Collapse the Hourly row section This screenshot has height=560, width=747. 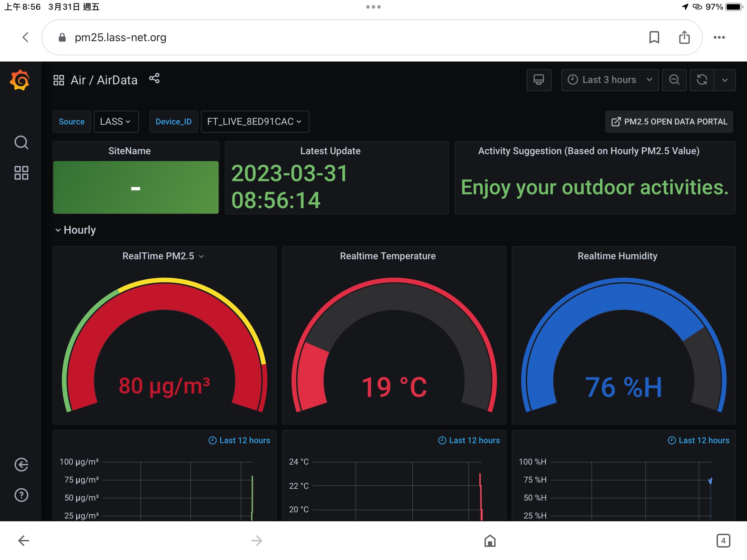[76, 230]
